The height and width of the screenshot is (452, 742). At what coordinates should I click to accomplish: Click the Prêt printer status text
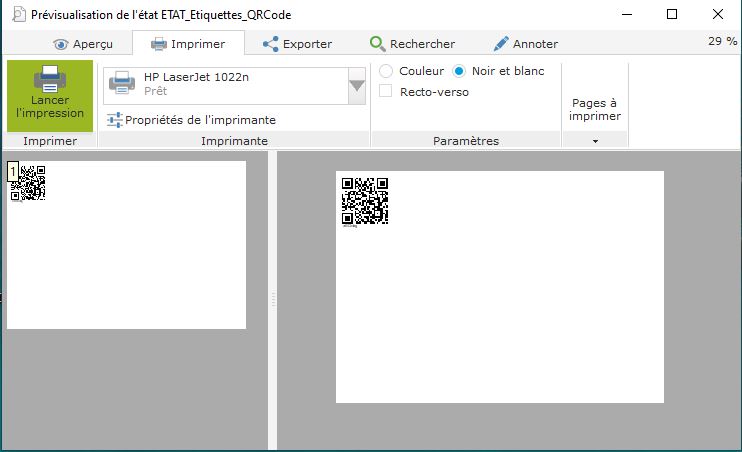click(156, 91)
